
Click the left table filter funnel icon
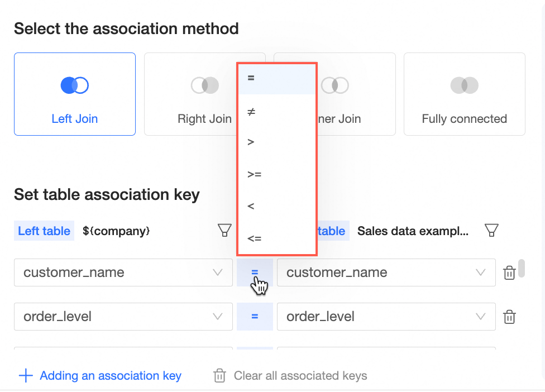pyautogui.click(x=224, y=230)
